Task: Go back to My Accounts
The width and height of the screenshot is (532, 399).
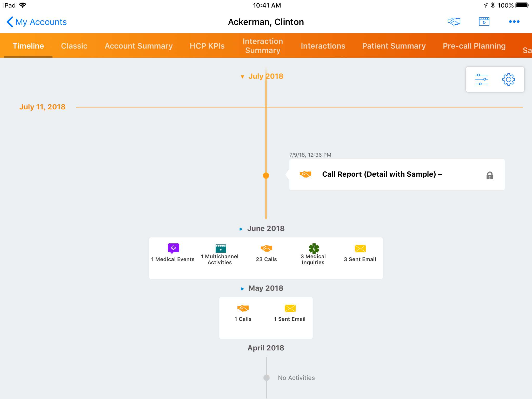Action: click(37, 22)
